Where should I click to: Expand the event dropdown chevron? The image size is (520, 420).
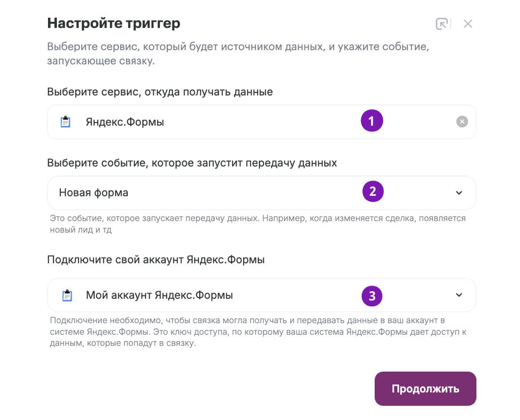[x=459, y=193]
